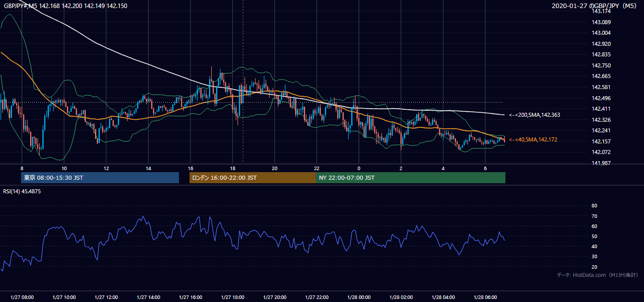
Task: Click the 1/27 08:00 bottom time label
Action: [22, 297]
